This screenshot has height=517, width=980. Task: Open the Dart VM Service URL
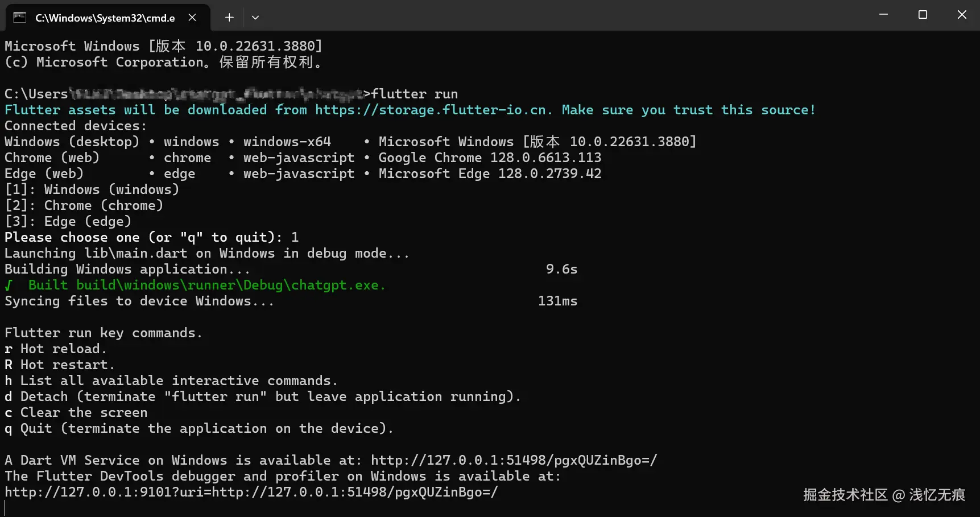(514, 460)
